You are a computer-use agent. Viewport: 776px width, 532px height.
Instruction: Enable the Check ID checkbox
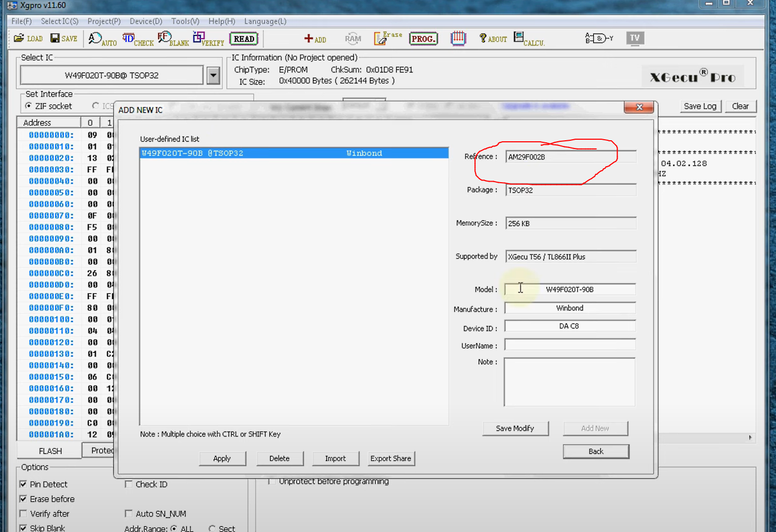(129, 484)
